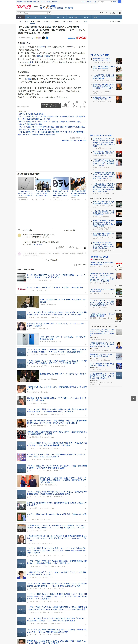
Task: Select the 有料 navigation tab
Action: pos(95,17)
